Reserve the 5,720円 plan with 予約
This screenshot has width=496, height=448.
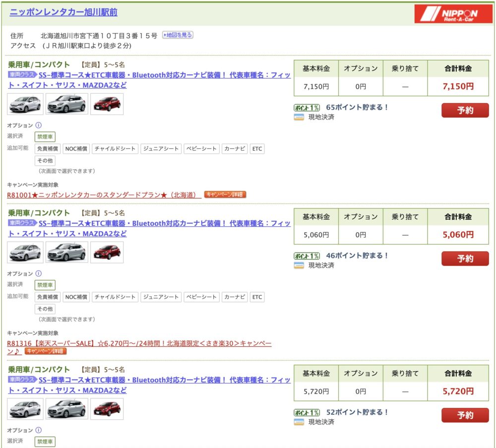tap(465, 415)
